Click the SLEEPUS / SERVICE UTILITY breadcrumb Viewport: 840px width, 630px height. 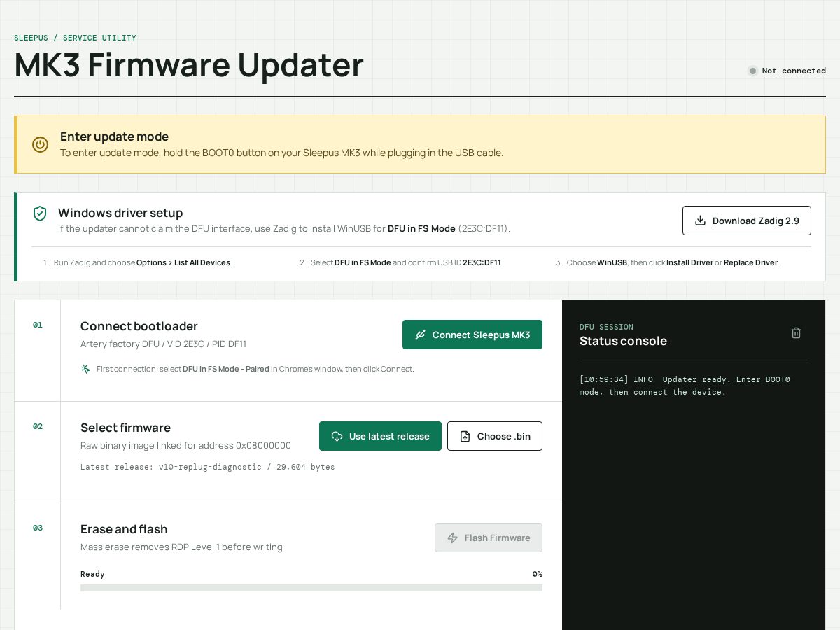pyautogui.click(x=75, y=38)
